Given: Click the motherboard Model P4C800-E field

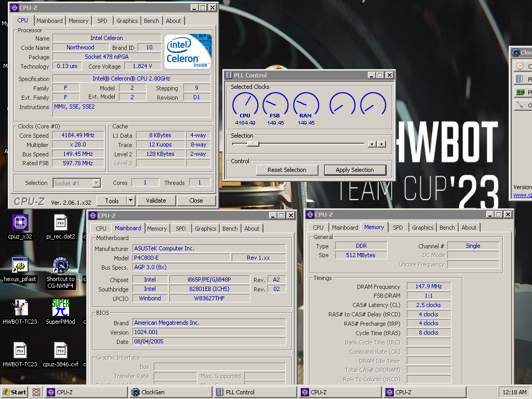Looking at the screenshot, I should pyautogui.click(x=181, y=258).
